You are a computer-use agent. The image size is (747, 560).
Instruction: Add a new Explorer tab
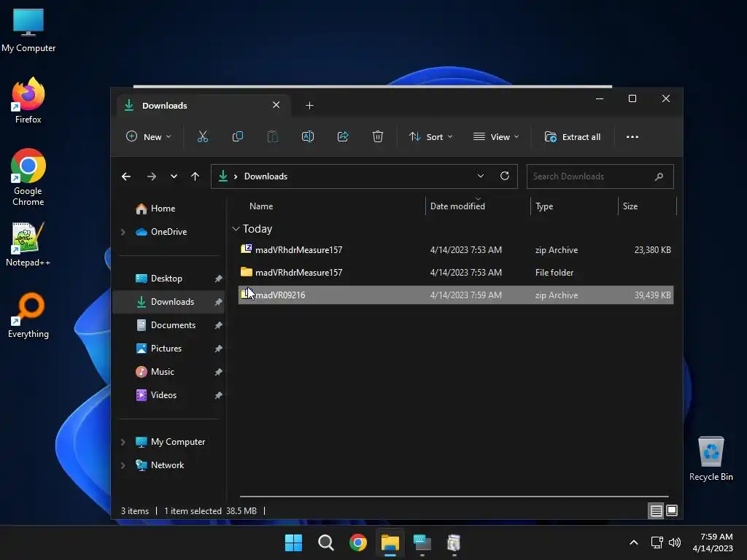tap(309, 105)
